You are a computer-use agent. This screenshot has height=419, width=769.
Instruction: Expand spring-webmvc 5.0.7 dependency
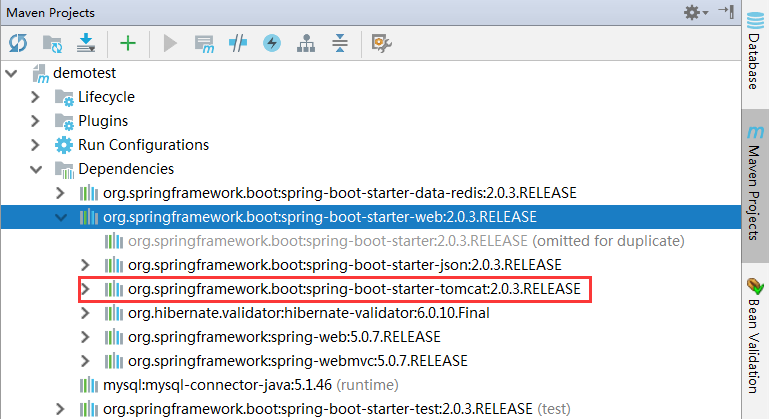click(85, 361)
